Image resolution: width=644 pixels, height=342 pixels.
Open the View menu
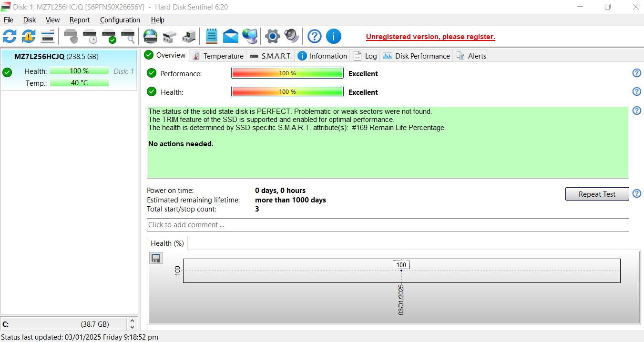tap(52, 20)
